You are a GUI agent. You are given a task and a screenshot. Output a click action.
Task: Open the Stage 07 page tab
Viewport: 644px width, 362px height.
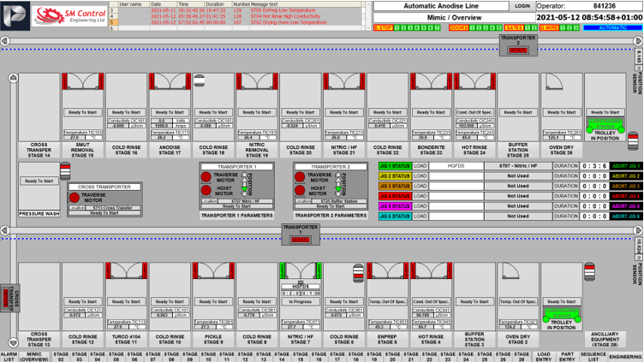(152, 357)
